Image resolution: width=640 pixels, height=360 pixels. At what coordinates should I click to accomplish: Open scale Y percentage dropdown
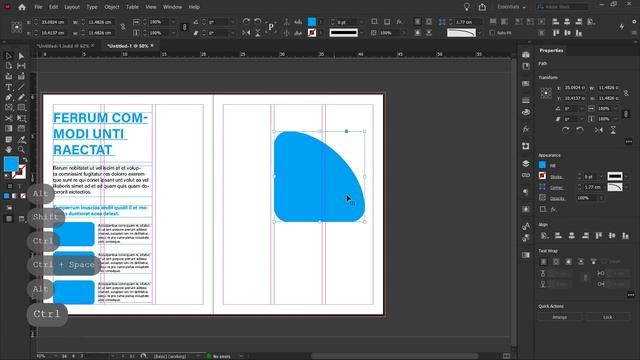pos(174,33)
